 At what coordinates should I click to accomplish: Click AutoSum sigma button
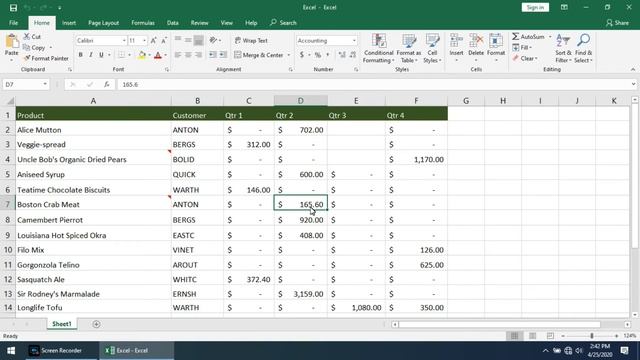528,37
